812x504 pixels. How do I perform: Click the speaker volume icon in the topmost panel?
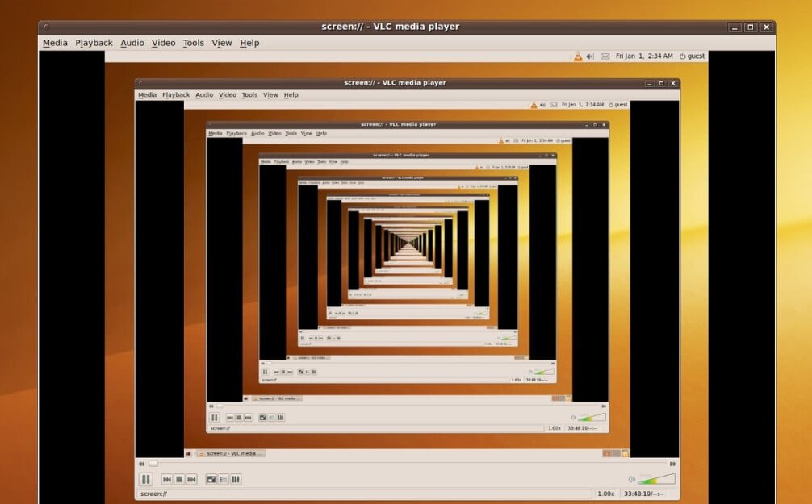[590, 56]
